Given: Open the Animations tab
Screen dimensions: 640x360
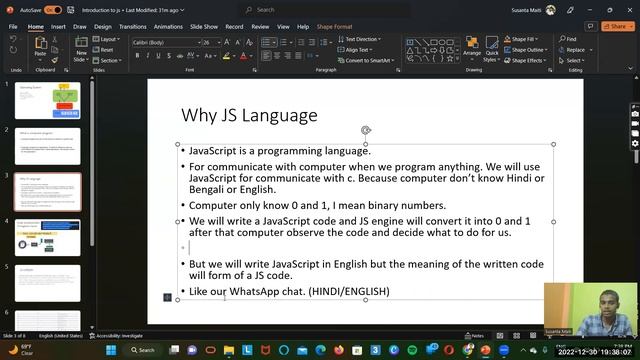Looking at the screenshot, I should pyautogui.click(x=168, y=27).
